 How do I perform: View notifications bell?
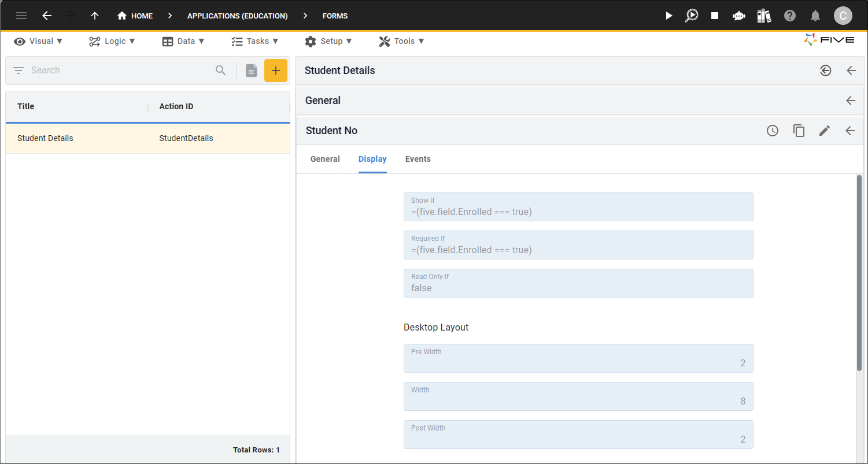pyautogui.click(x=815, y=16)
